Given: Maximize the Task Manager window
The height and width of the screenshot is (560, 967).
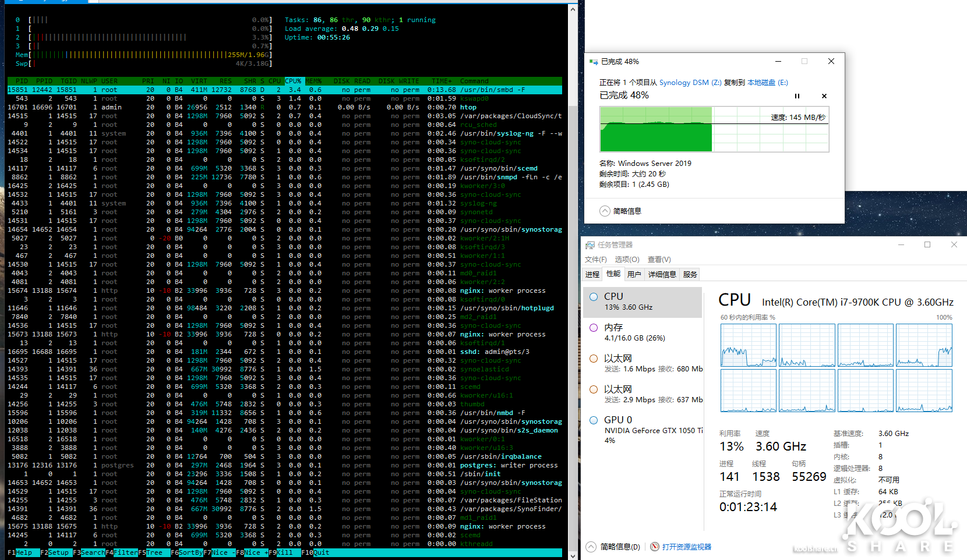Looking at the screenshot, I should pyautogui.click(x=927, y=244).
